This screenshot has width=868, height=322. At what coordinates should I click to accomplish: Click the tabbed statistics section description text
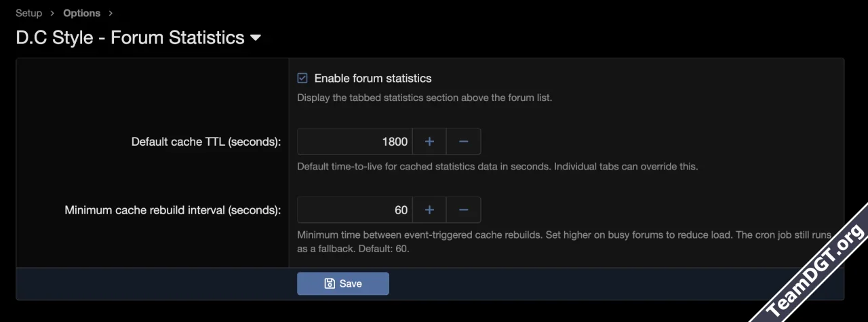pos(425,98)
